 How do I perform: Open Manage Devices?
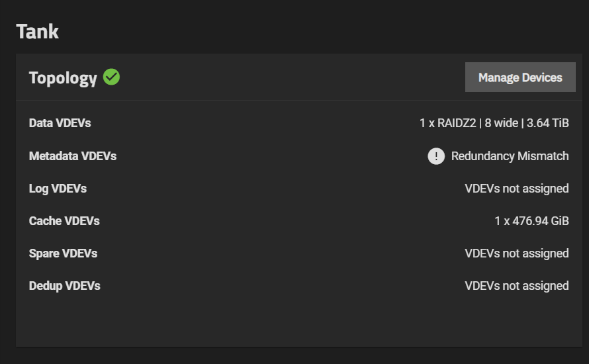pos(520,77)
